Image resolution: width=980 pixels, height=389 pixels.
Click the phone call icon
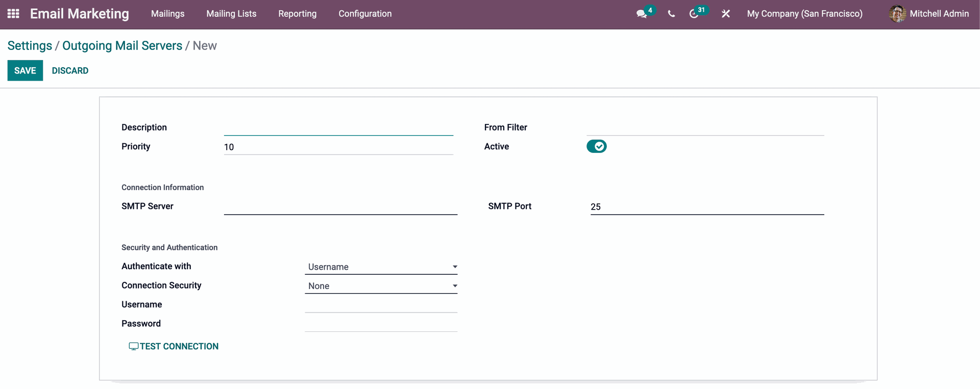[x=671, y=14]
